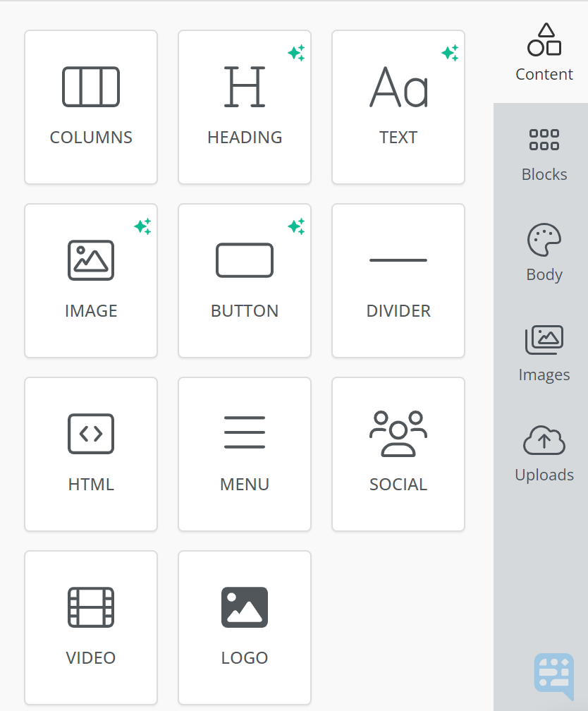Click the AI sparkle on the Text block
588x711 pixels.
(x=450, y=53)
